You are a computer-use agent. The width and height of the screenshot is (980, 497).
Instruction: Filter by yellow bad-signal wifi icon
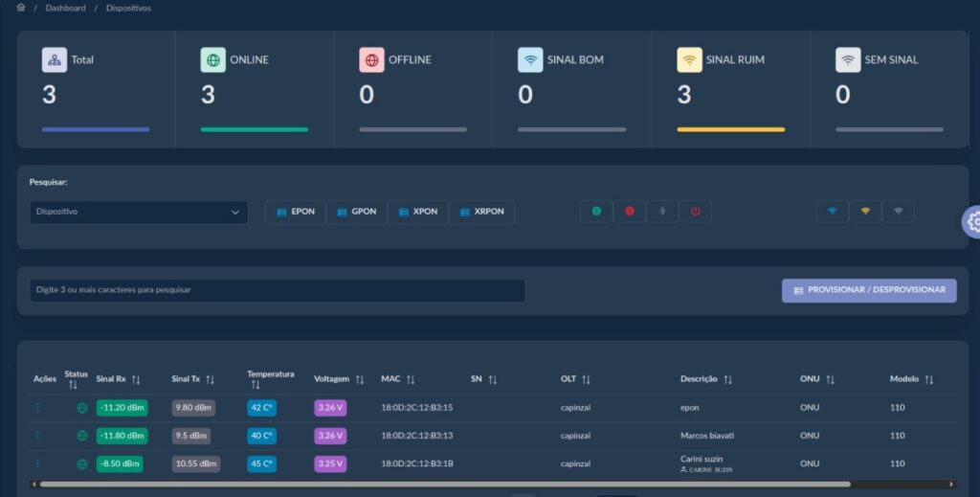coord(865,212)
